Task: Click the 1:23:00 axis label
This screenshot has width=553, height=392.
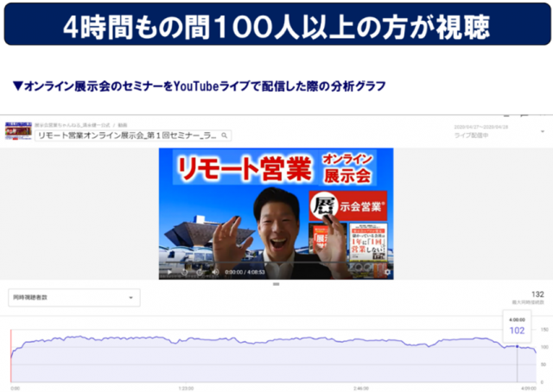Action: pos(186,389)
